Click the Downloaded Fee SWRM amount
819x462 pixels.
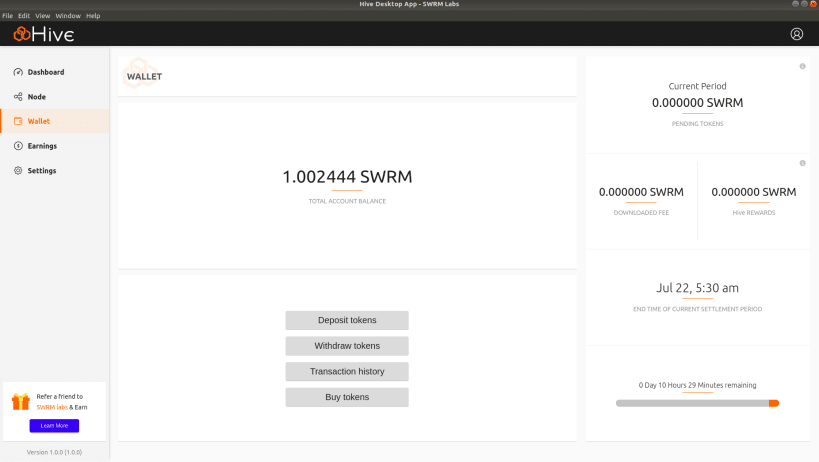[641, 192]
